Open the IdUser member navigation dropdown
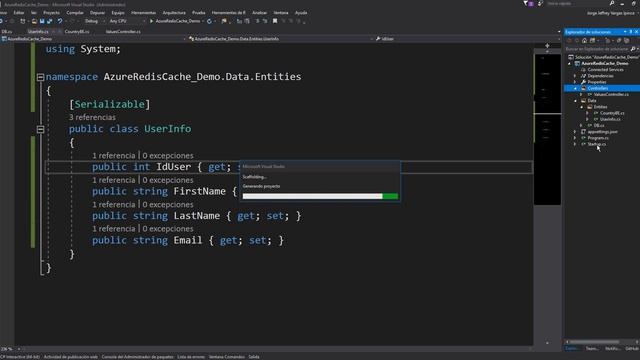 (x=467, y=39)
